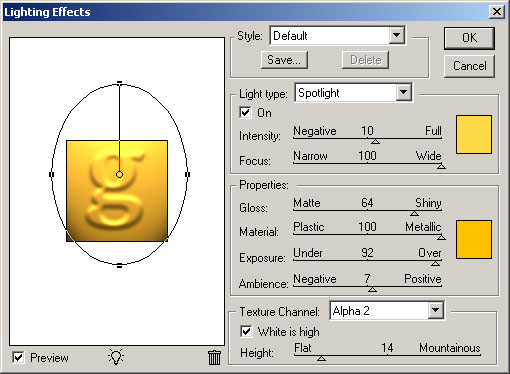Disable White is high checkbox
Screen dimensions: 510x374
tap(246, 331)
